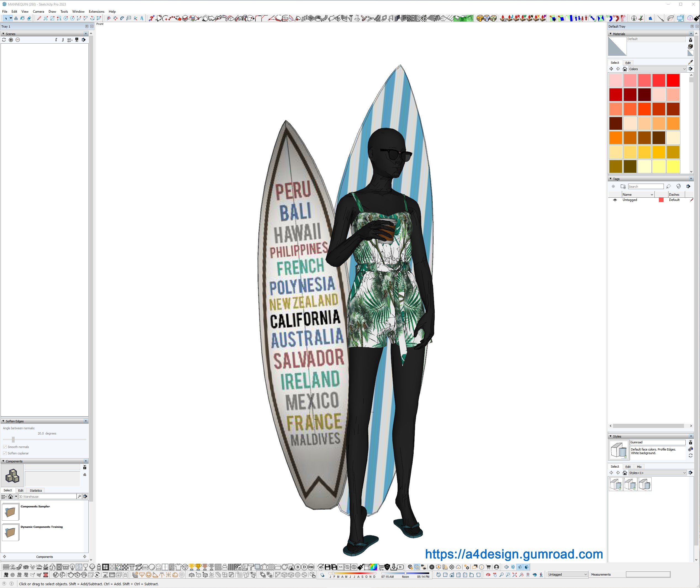
Task: Open the Extensions menu
Action: [96, 12]
